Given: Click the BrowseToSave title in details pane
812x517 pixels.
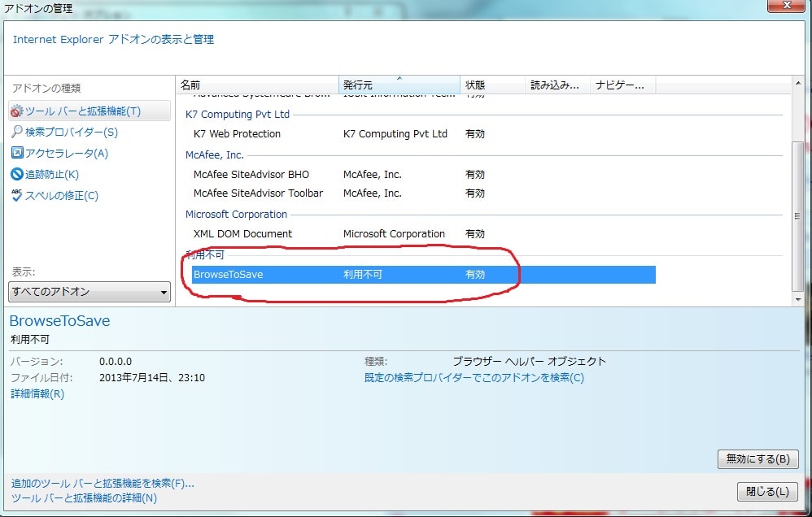Looking at the screenshot, I should pyautogui.click(x=60, y=321).
